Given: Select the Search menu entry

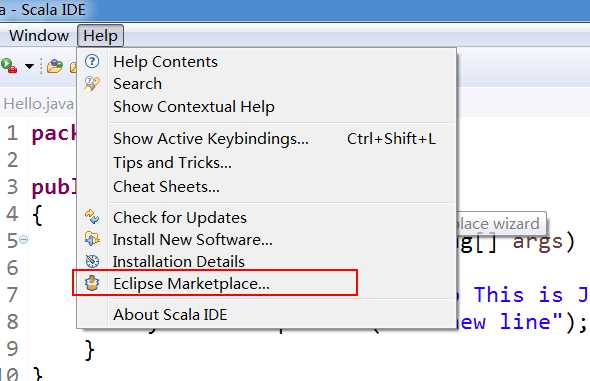Looking at the screenshot, I should point(267,83).
